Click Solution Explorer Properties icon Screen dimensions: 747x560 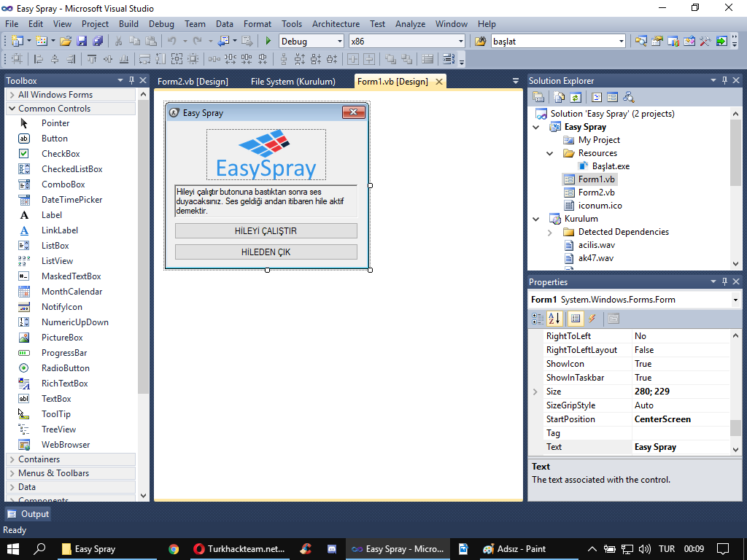(538, 97)
